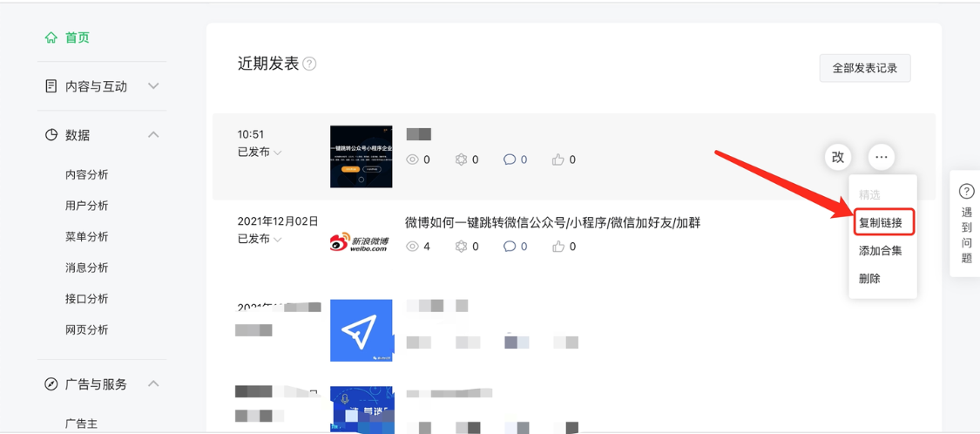Screen dimensions: 980x434
Task: Click the three-dots more button on 10:51 post
Action: [x=882, y=157]
